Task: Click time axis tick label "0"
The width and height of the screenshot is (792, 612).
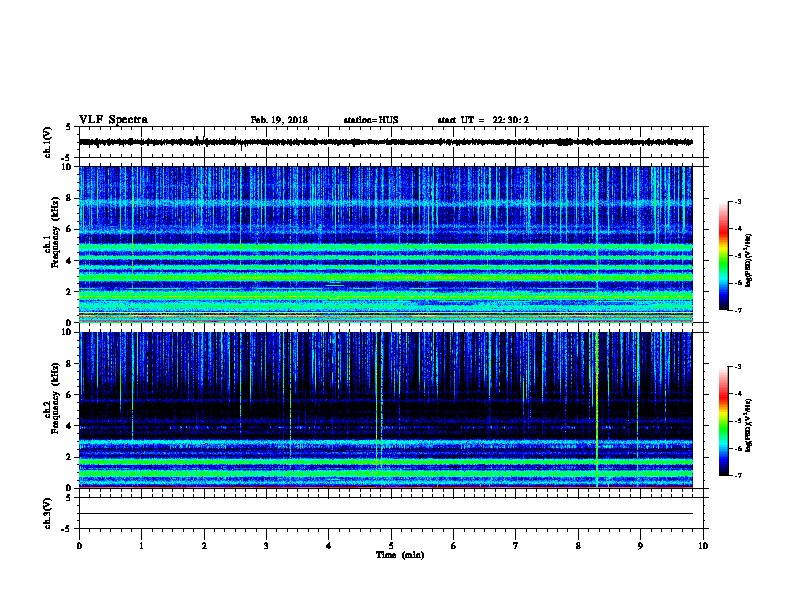Action: point(79,546)
